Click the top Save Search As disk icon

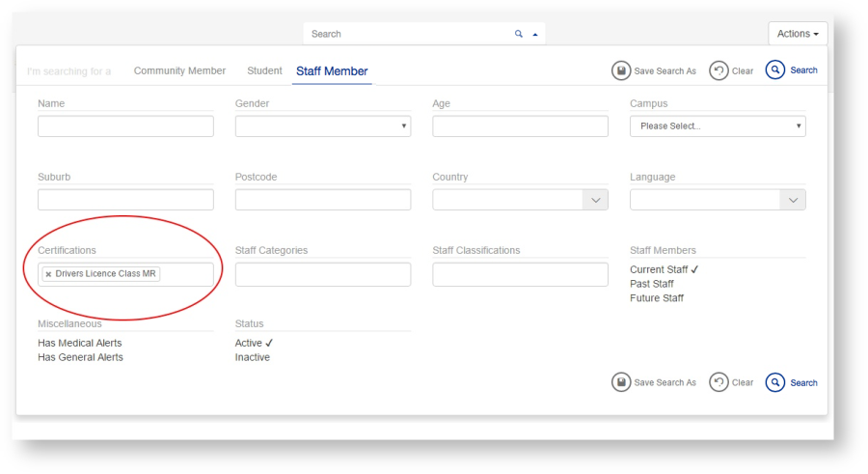coord(621,70)
